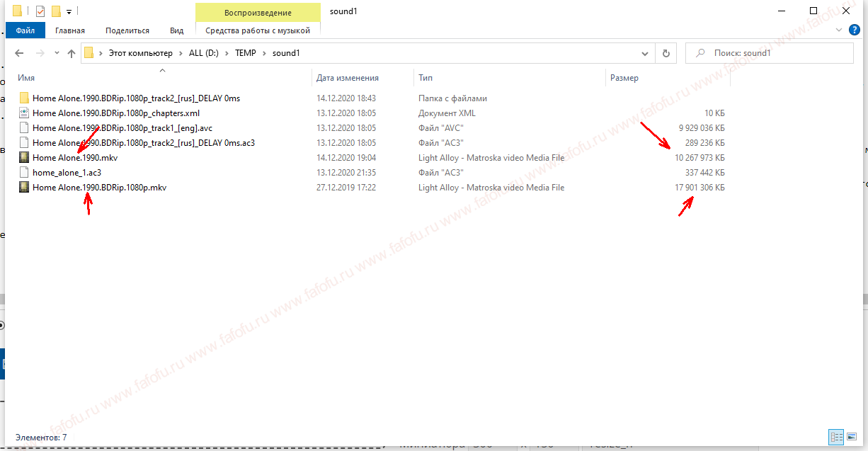
Task: Select file Home Alone.1990.BDRip.1080p_track2_[rus]_DELAY 0ms.ac3
Action: (143, 143)
